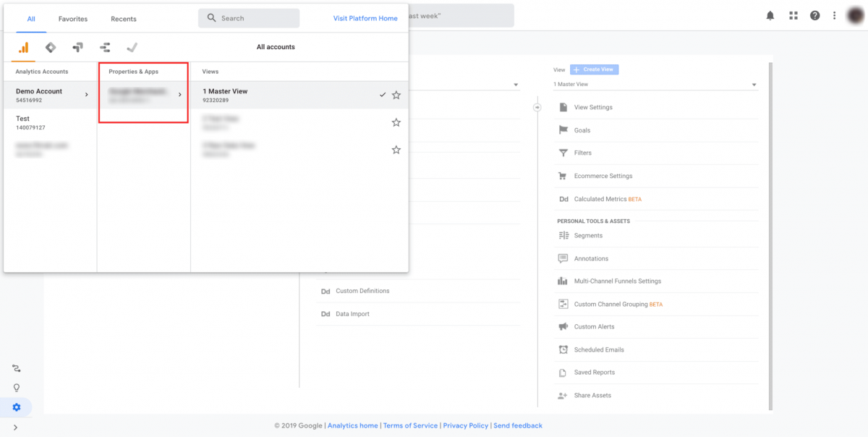868x437 pixels.
Task: Open the Analytics home footer link
Action: click(353, 425)
